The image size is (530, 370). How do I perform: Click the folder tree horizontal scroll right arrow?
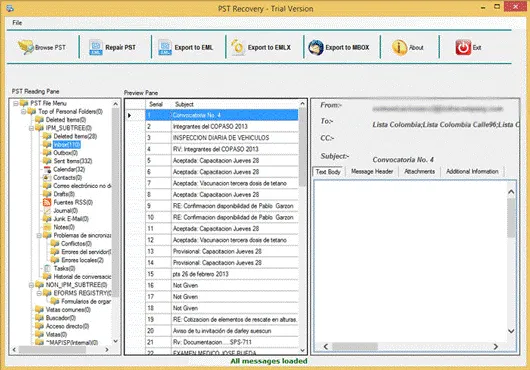tap(107, 350)
